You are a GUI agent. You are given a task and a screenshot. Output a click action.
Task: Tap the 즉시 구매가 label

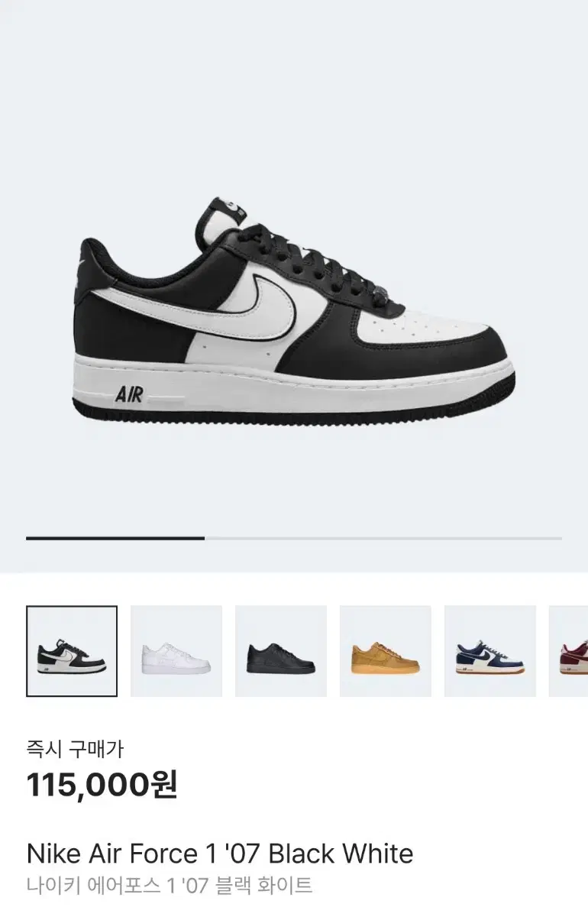pos(75,748)
